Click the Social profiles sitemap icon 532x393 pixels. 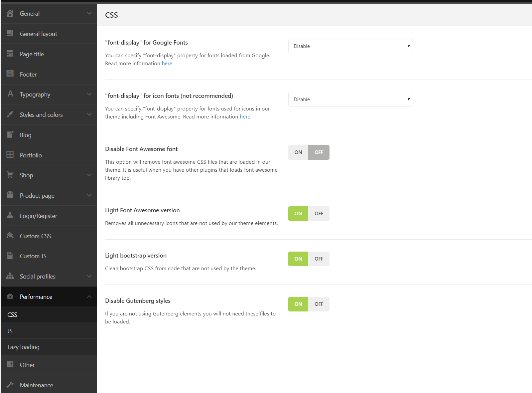(10, 276)
